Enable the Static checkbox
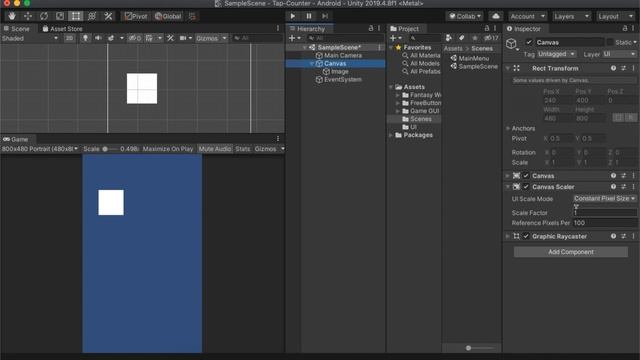This screenshot has height=360, width=640. point(610,42)
